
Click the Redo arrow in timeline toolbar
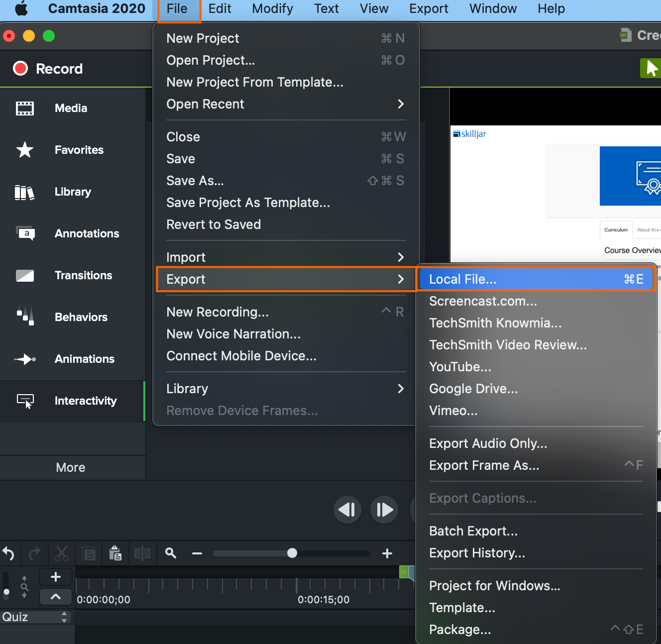click(x=35, y=553)
